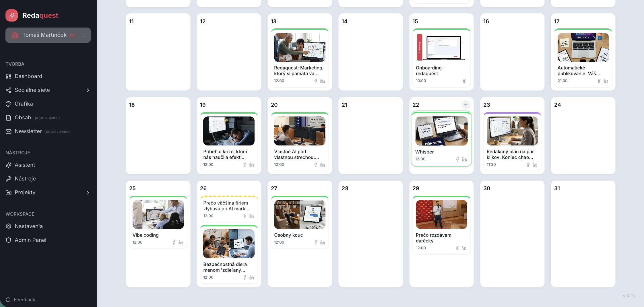This screenshot has width=644, height=307.
Task: Open the Osobny kouc post title
Action: (288, 235)
